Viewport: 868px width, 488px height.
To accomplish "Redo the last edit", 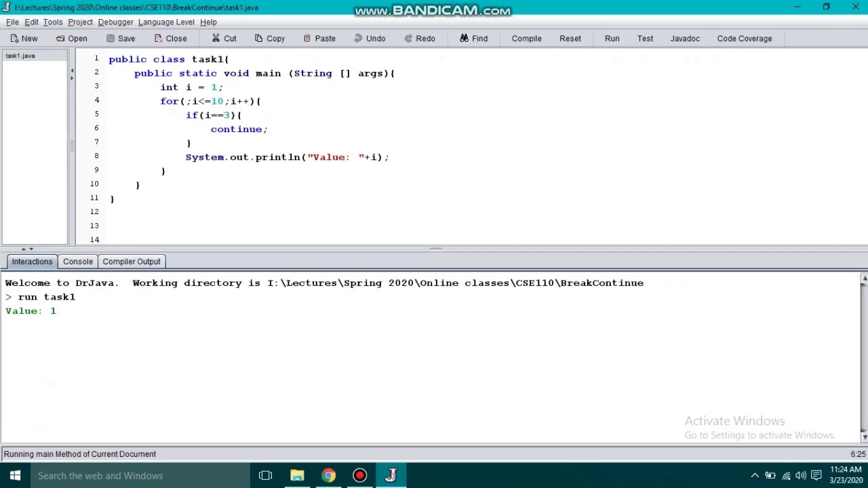I will point(420,39).
